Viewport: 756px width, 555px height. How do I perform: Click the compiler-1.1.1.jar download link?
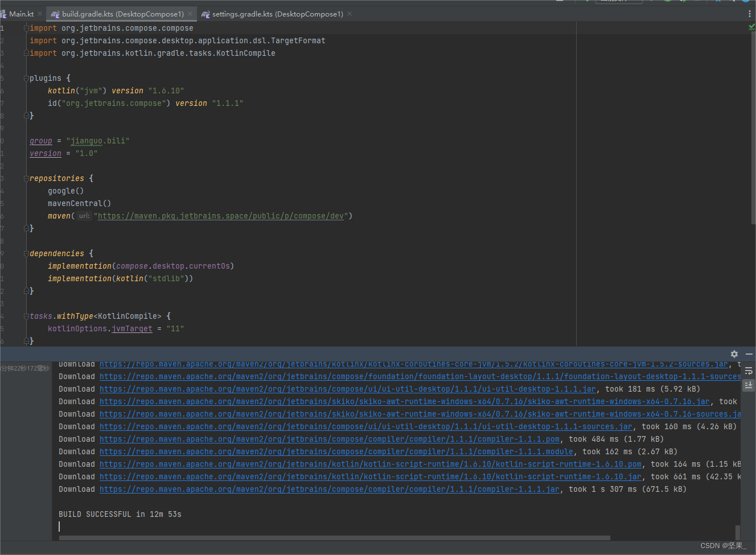(x=327, y=489)
